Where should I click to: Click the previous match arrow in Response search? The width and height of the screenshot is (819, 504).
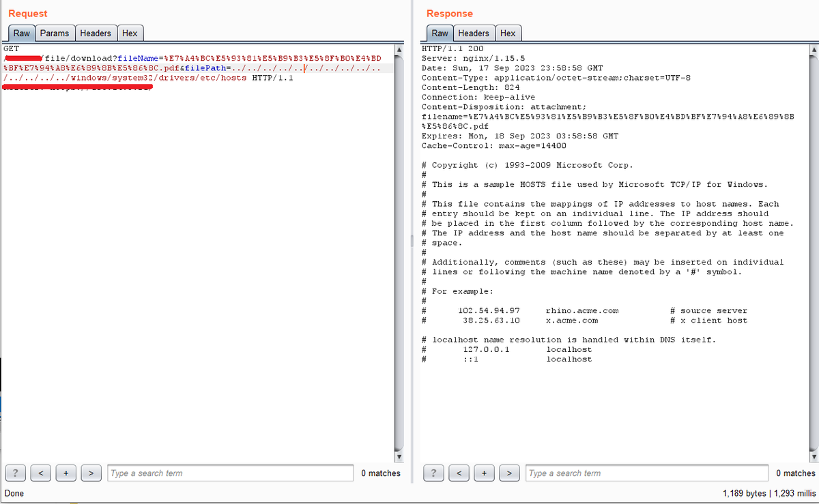coord(459,473)
